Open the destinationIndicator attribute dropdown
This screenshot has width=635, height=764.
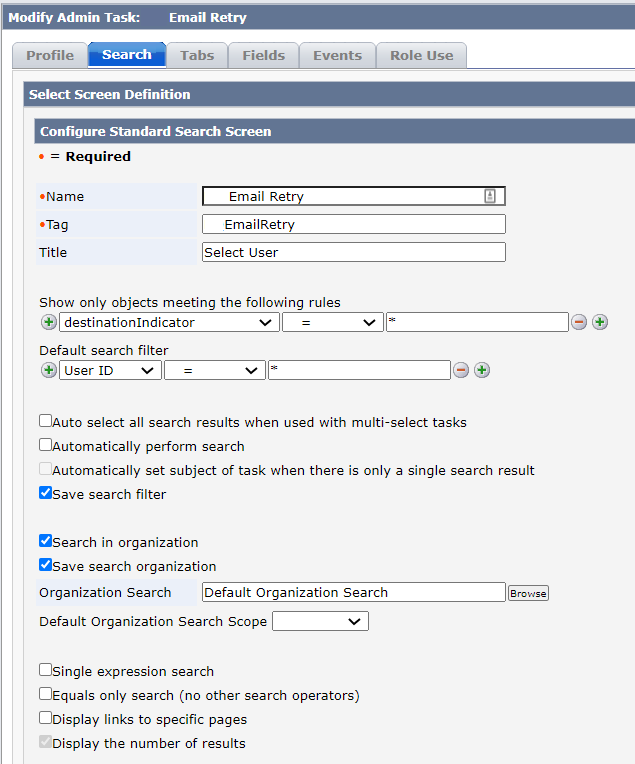(x=169, y=323)
